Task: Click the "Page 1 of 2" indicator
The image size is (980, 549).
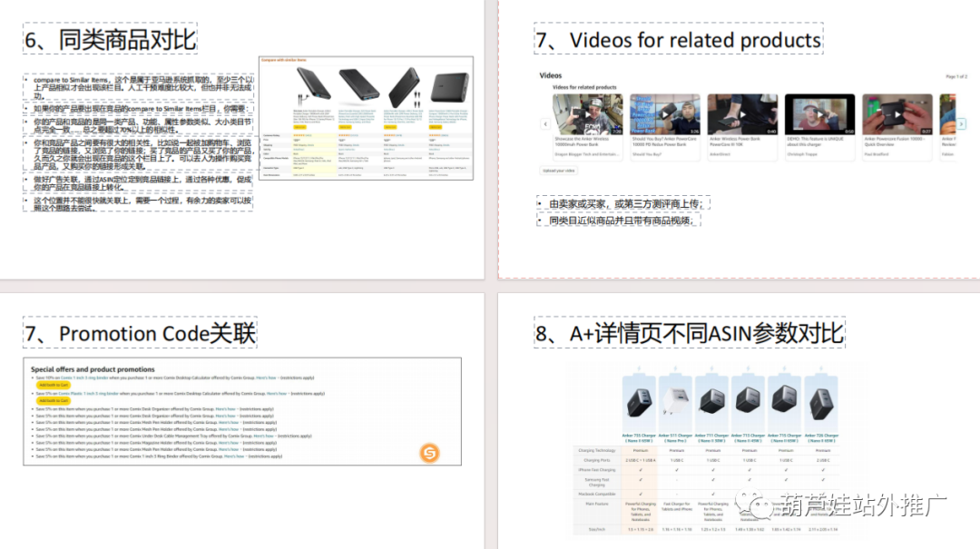Action: pos(956,76)
